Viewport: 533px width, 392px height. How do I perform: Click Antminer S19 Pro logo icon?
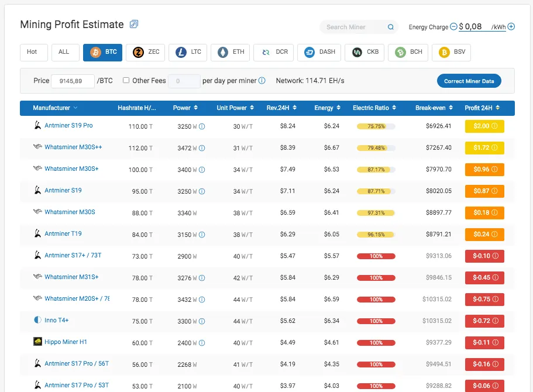coord(37,125)
